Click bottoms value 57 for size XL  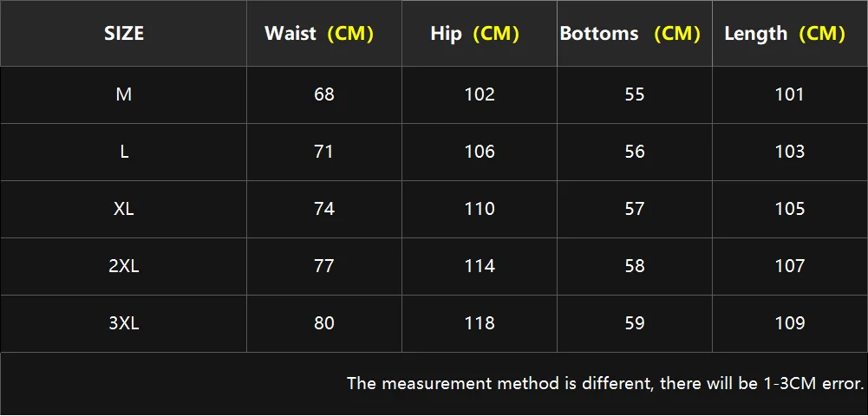coord(635,209)
